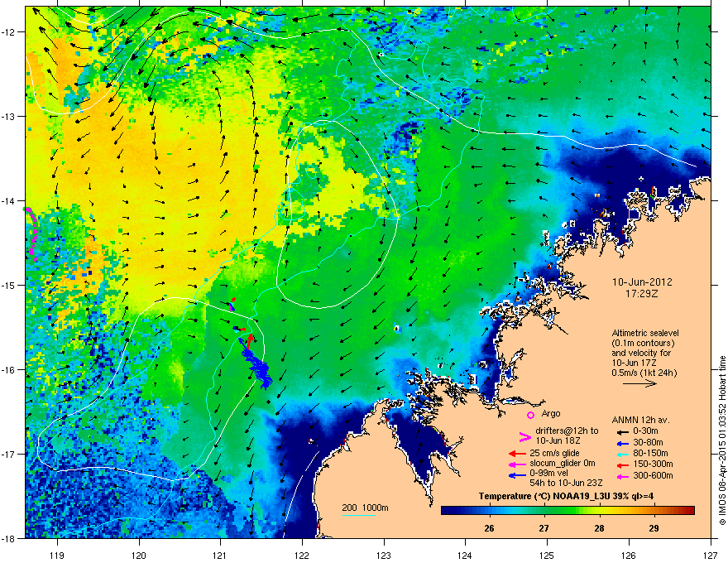This screenshot has width=728, height=563.
Task: Click the '200 1000m' isobath label
Action: tap(365, 508)
